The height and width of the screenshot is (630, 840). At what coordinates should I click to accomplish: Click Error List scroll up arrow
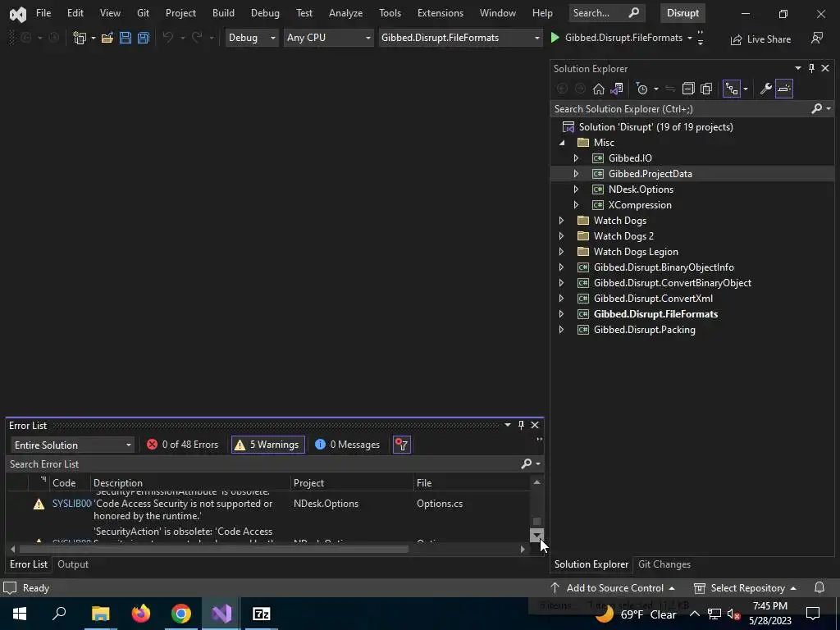pyautogui.click(x=536, y=482)
